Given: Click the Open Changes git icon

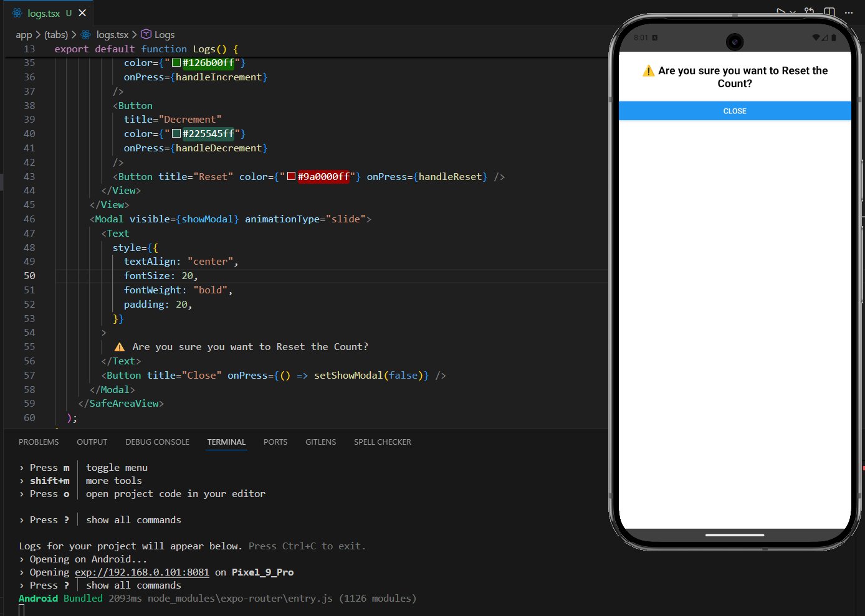Looking at the screenshot, I should point(809,11).
